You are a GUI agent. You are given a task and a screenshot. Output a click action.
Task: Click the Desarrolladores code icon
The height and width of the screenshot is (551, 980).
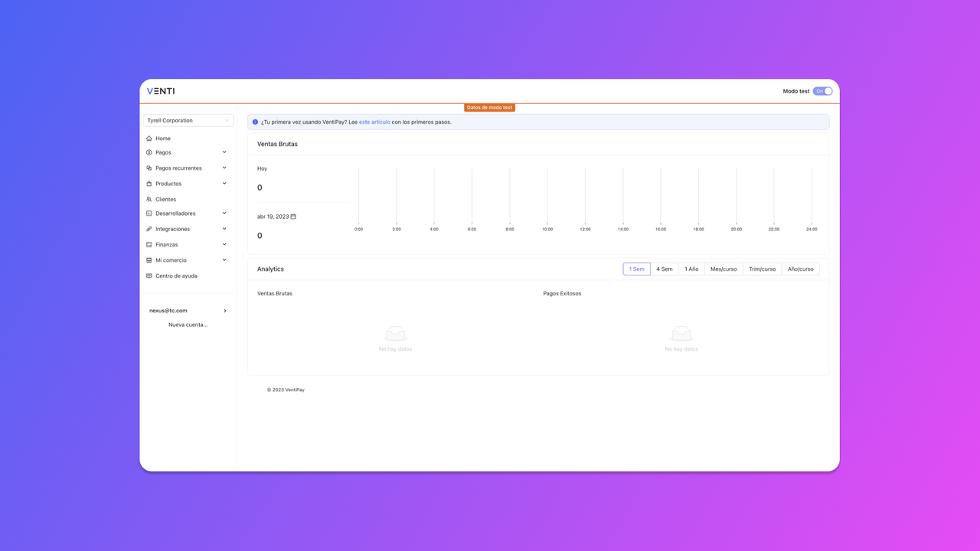149,214
